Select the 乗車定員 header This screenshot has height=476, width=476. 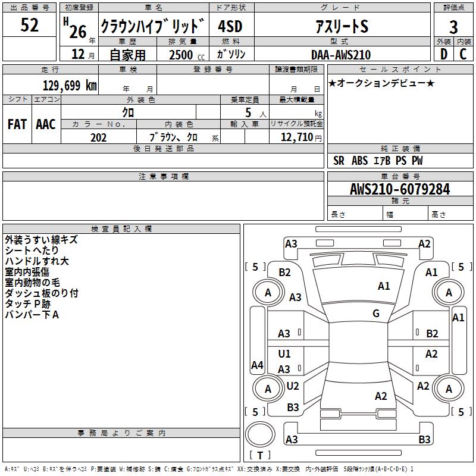[x=245, y=99]
